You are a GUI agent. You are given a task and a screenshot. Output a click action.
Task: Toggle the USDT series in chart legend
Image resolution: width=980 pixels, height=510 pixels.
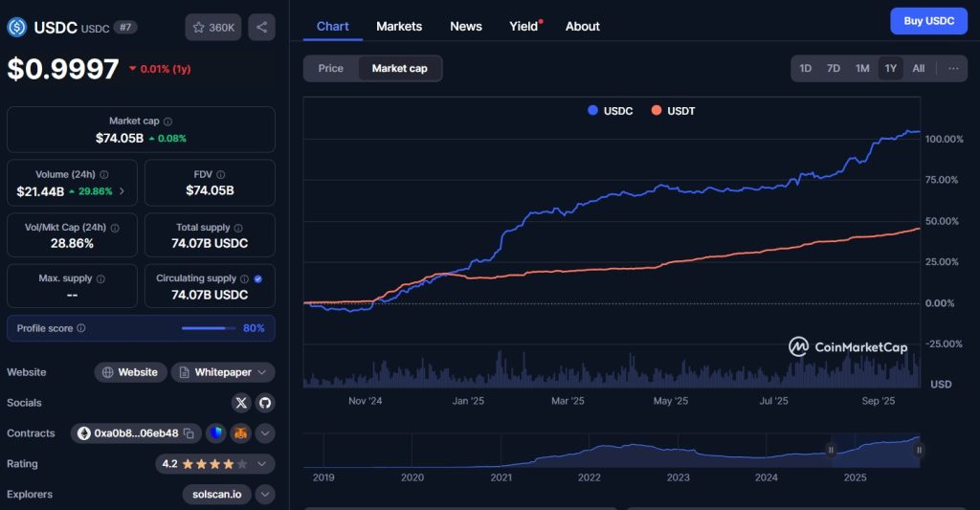tap(673, 111)
